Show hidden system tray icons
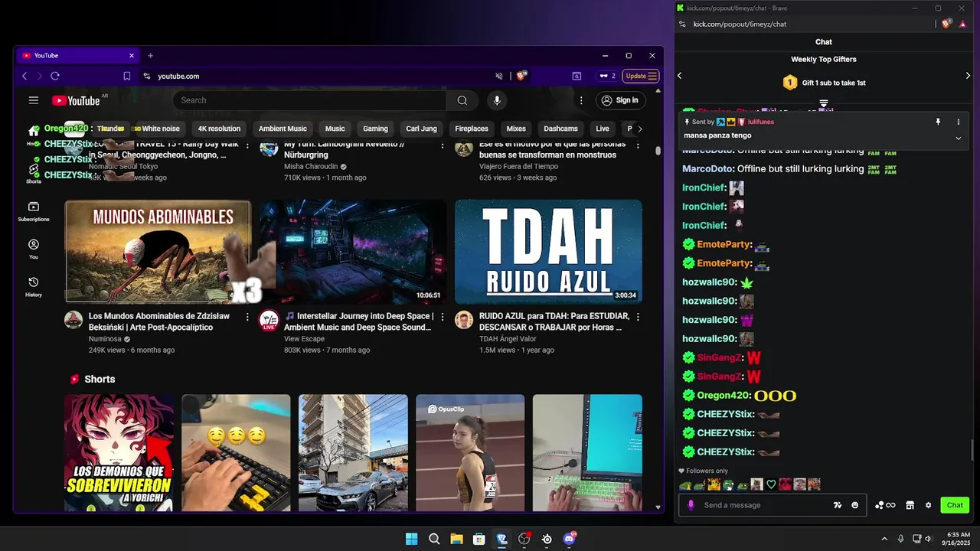This screenshot has height=551, width=980. [x=884, y=539]
